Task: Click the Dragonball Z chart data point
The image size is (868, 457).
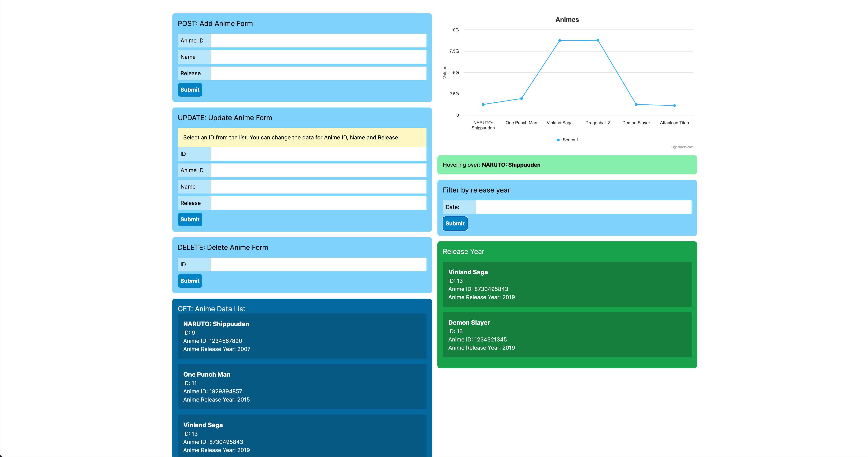Action: click(598, 40)
